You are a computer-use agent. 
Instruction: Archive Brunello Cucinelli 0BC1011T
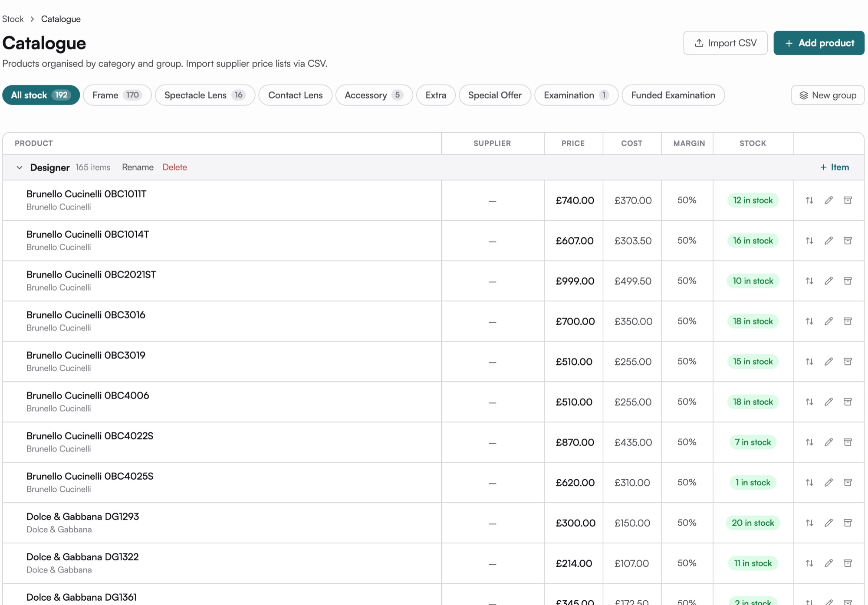tap(848, 200)
